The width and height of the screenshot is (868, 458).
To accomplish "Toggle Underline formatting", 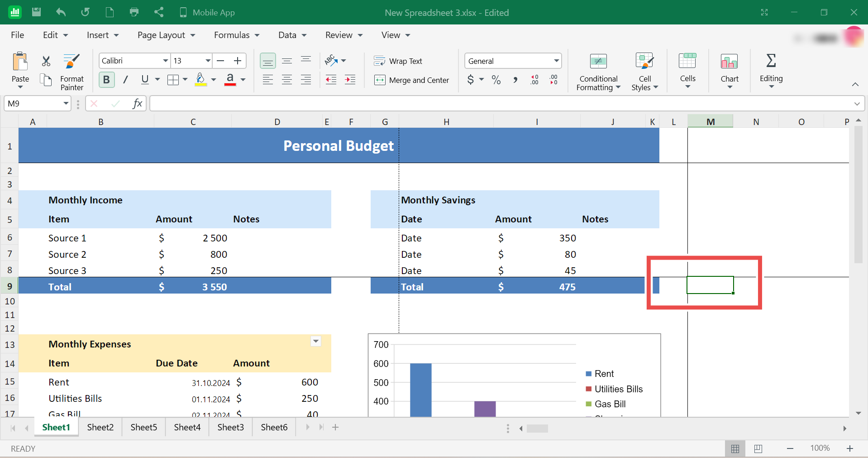I will tap(145, 80).
